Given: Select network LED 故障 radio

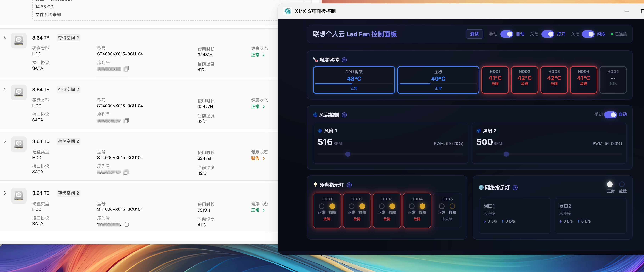Looking at the screenshot, I should [x=622, y=184].
